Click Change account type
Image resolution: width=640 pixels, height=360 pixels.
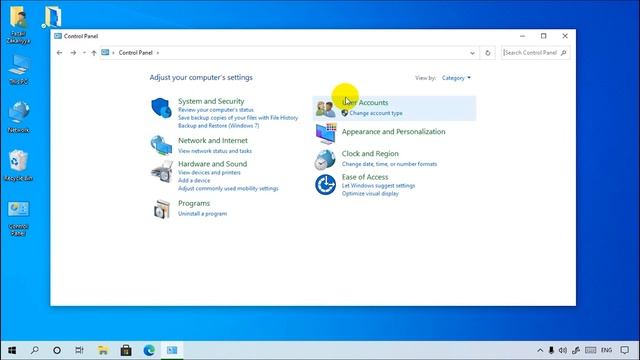(376, 113)
